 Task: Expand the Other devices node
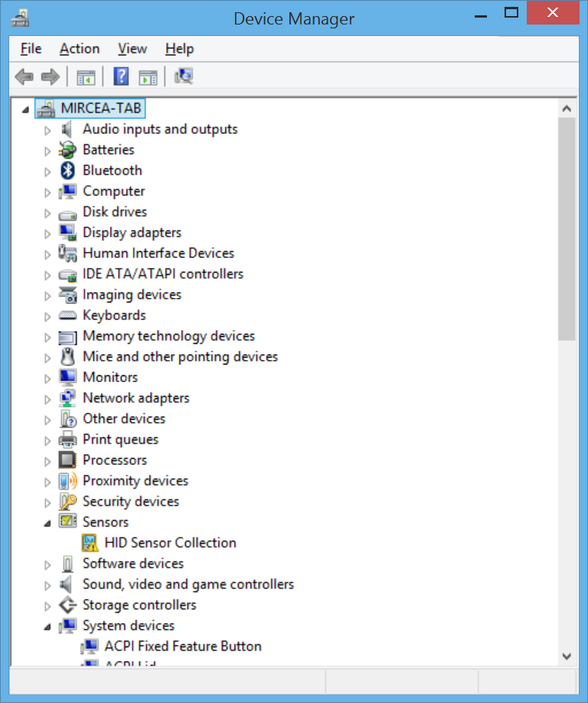(47, 420)
